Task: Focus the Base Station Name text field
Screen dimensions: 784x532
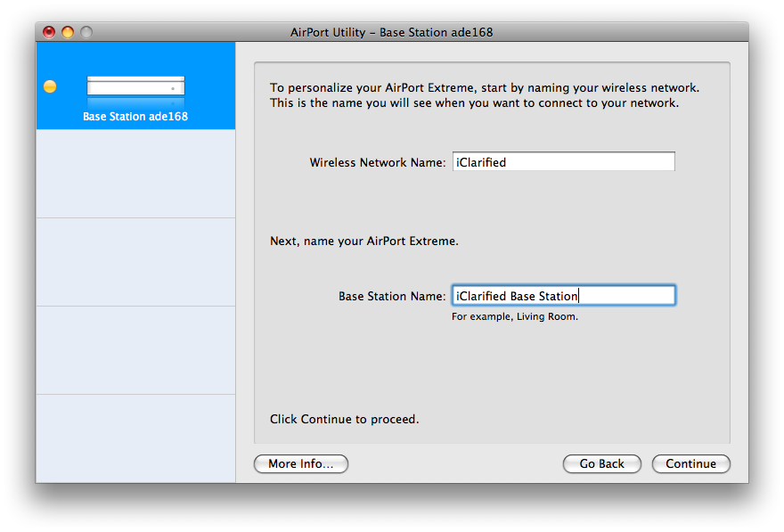Action: pos(563,296)
